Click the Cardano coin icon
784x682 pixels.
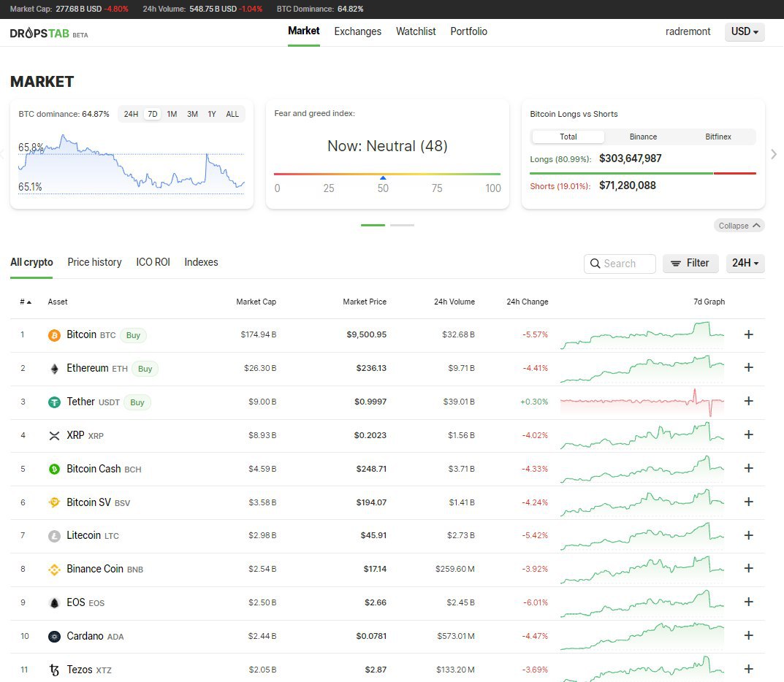point(54,637)
